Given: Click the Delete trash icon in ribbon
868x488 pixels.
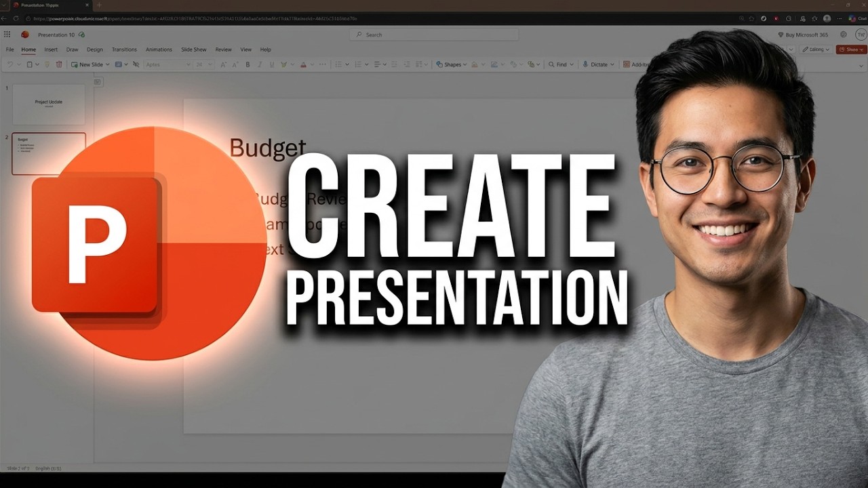Looking at the screenshot, I should point(59,64).
